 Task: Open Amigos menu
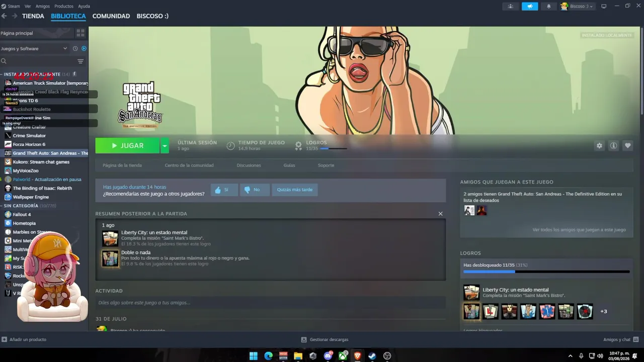[43, 6]
